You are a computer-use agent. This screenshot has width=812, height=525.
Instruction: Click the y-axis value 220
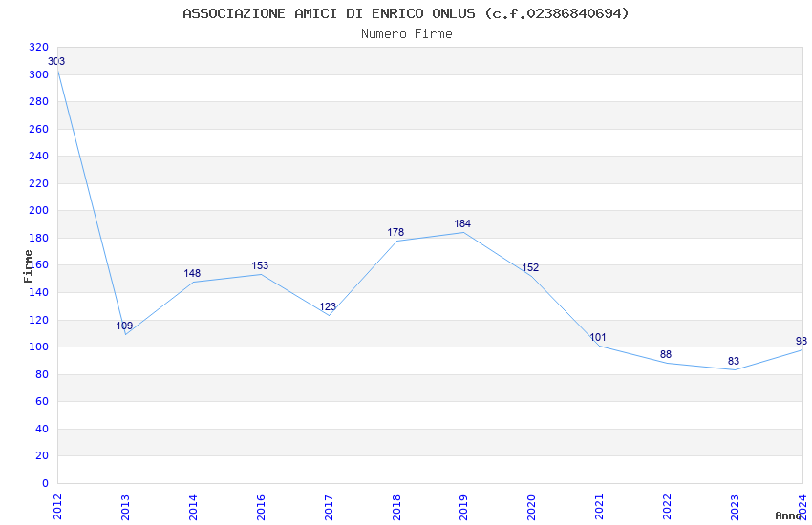[39, 183]
